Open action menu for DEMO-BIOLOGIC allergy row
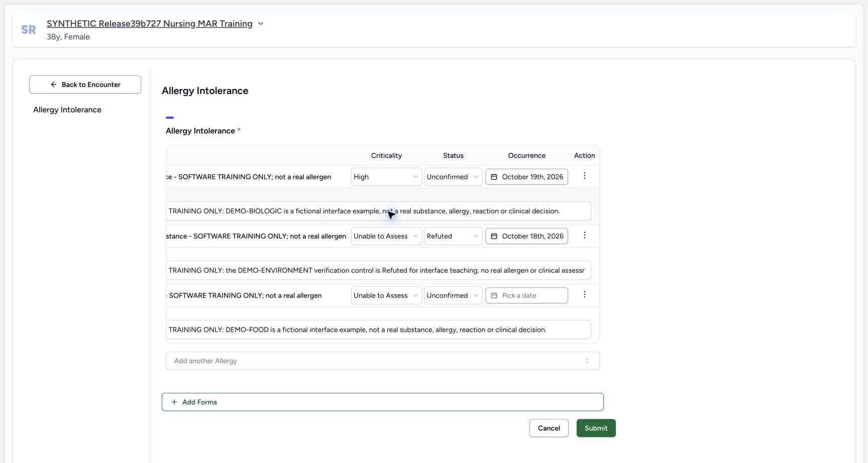The image size is (868, 463). click(584, 176)
